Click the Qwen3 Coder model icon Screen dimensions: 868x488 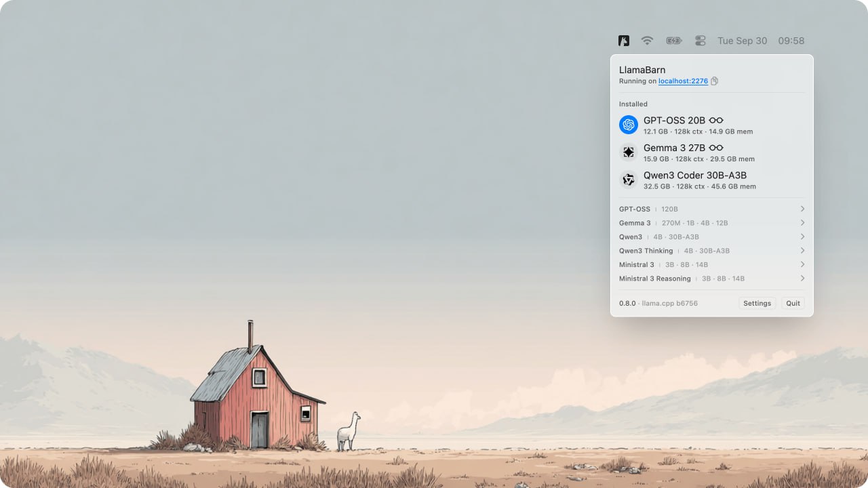coord(629,180)
